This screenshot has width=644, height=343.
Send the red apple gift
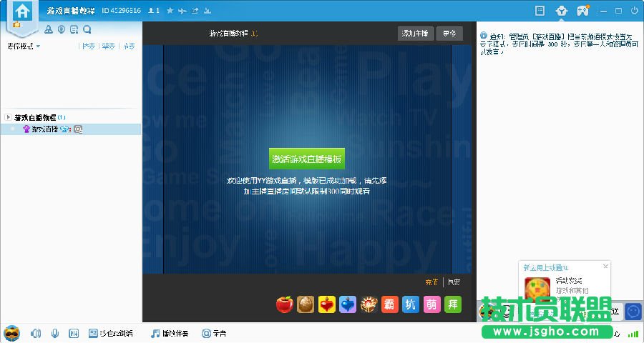(285, 304)
